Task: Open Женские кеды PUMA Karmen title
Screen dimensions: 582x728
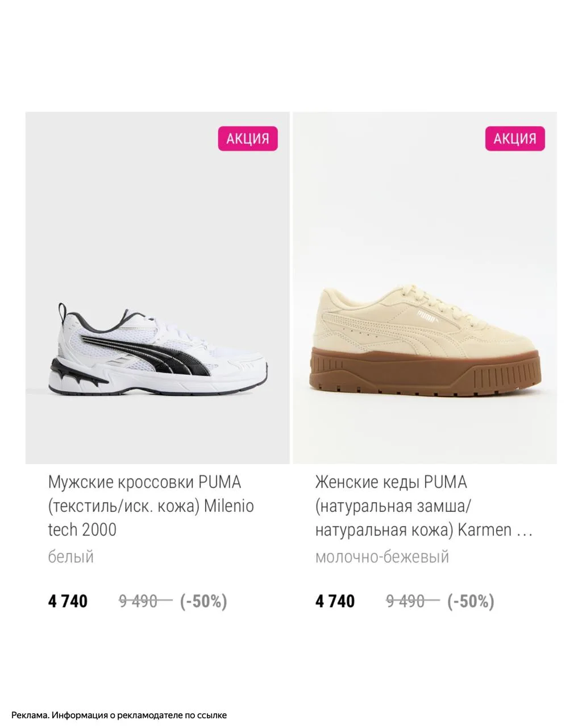Action: pos(424,506)
